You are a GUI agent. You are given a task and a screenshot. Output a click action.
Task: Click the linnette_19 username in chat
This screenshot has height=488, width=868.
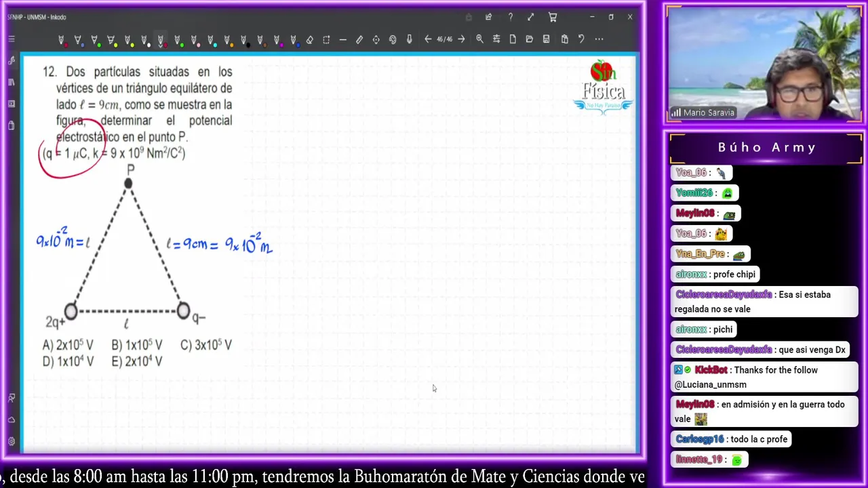pyautogui.click(x=699, y=460)
